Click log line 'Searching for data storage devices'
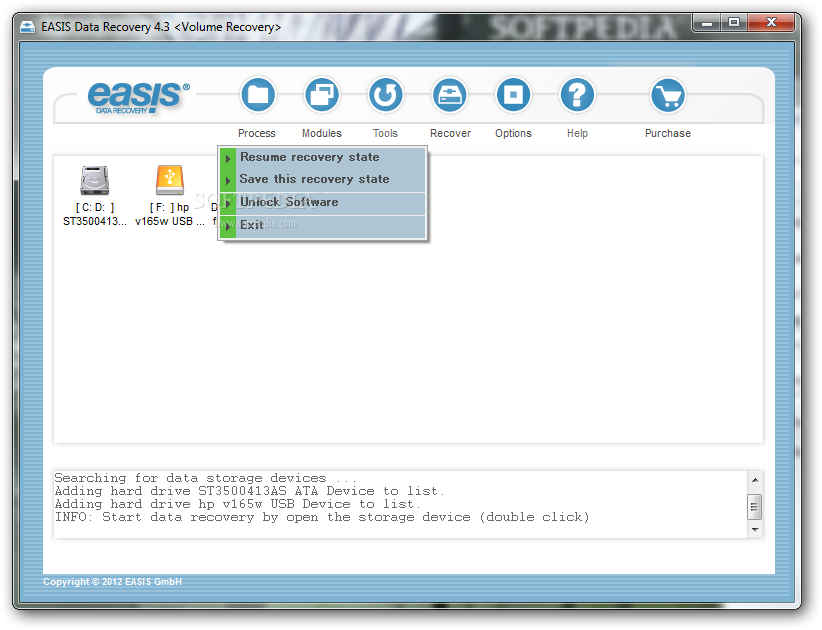Viewport: 822px width, 630px height. 206,478
